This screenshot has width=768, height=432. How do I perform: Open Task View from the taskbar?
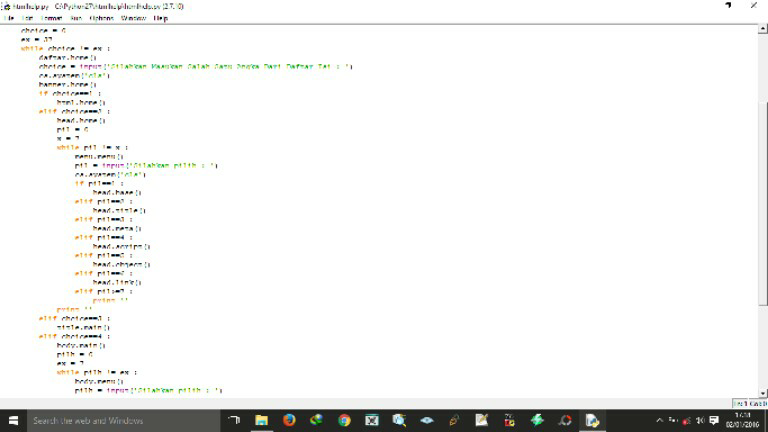click(x=234, y=420)
